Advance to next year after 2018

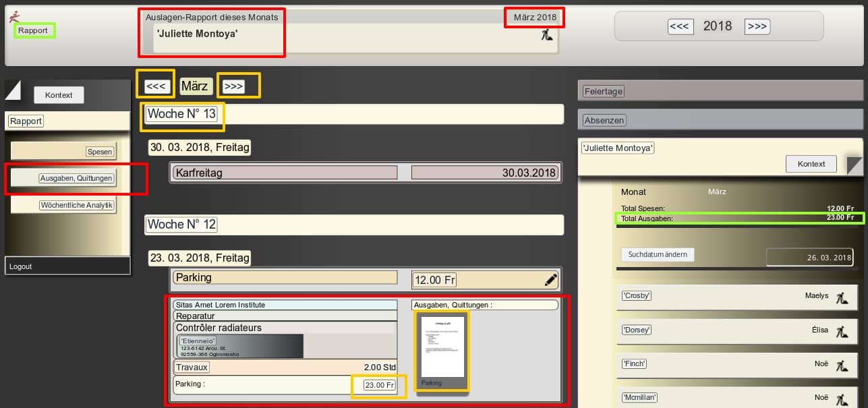tap(757, 26)
